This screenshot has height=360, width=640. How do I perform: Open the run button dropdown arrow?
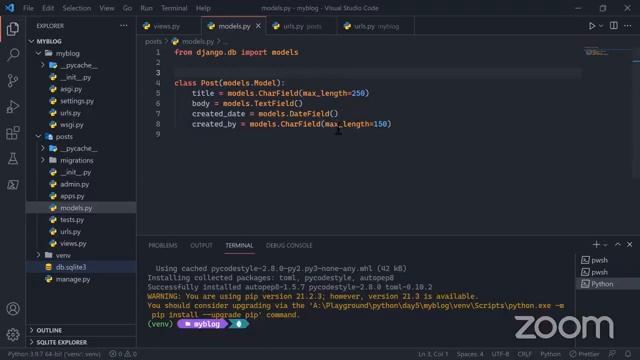click(x=601, y=26)
